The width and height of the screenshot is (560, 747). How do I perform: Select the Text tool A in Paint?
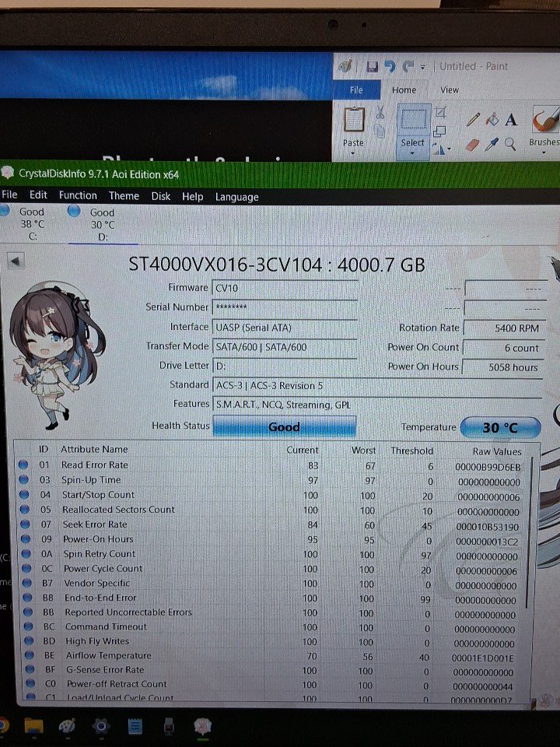click(511, 119)
